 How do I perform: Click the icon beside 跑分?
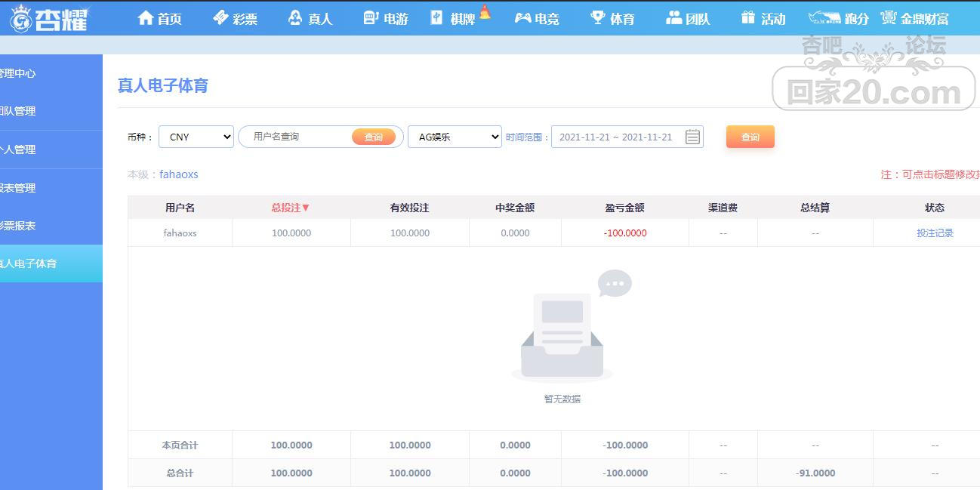tap(824, 17)
